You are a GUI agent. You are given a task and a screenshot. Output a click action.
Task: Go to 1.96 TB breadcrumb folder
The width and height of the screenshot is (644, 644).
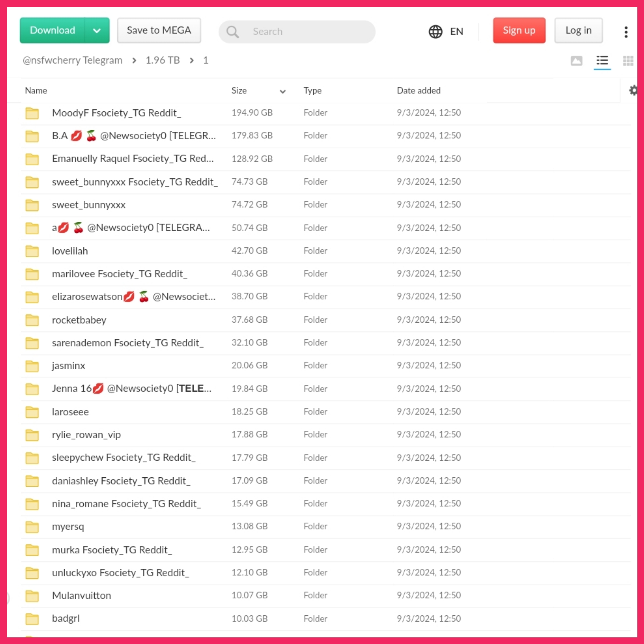[x=163, y=60]
